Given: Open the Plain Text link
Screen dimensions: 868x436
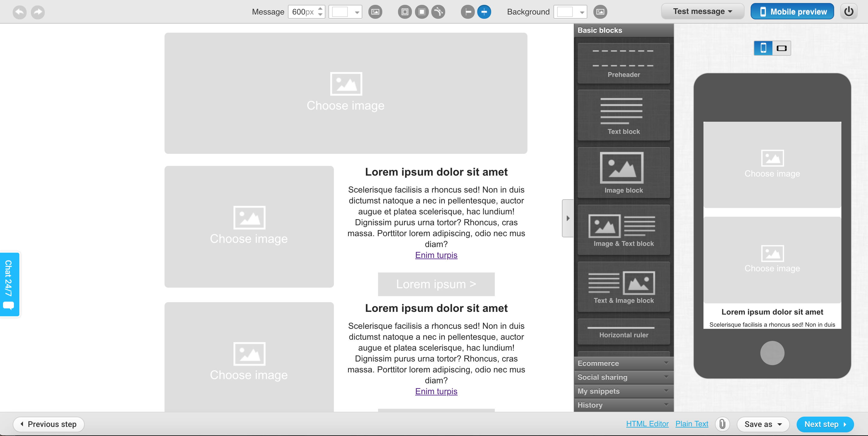Looking at the screenshot, I should point(692,424).
